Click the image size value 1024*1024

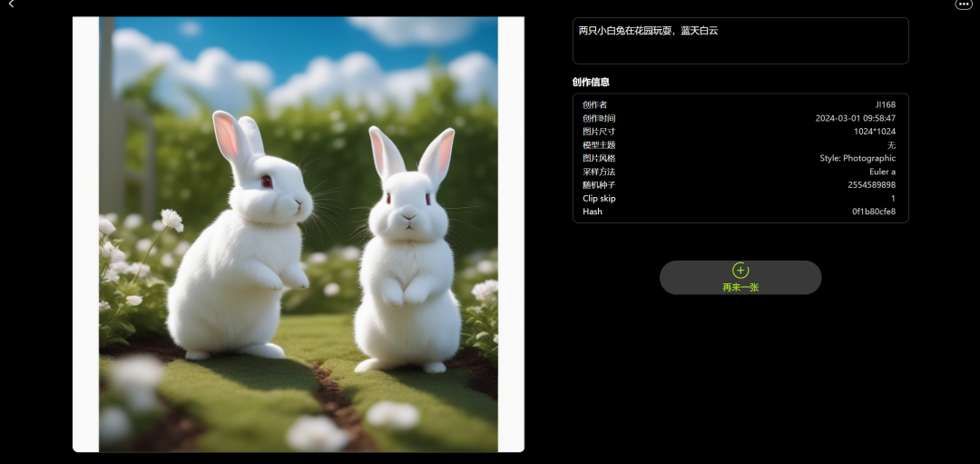pos(875,132)
